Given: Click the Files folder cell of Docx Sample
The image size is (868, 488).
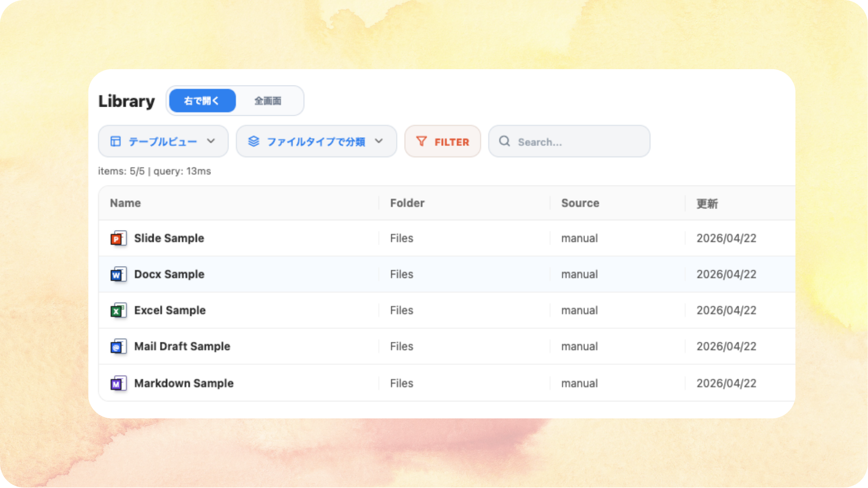Looking at the screenshot, I should [x=402, y=274].
